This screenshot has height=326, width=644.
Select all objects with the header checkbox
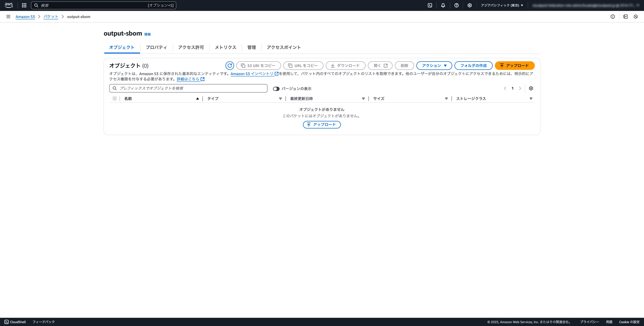pos(115,99)
